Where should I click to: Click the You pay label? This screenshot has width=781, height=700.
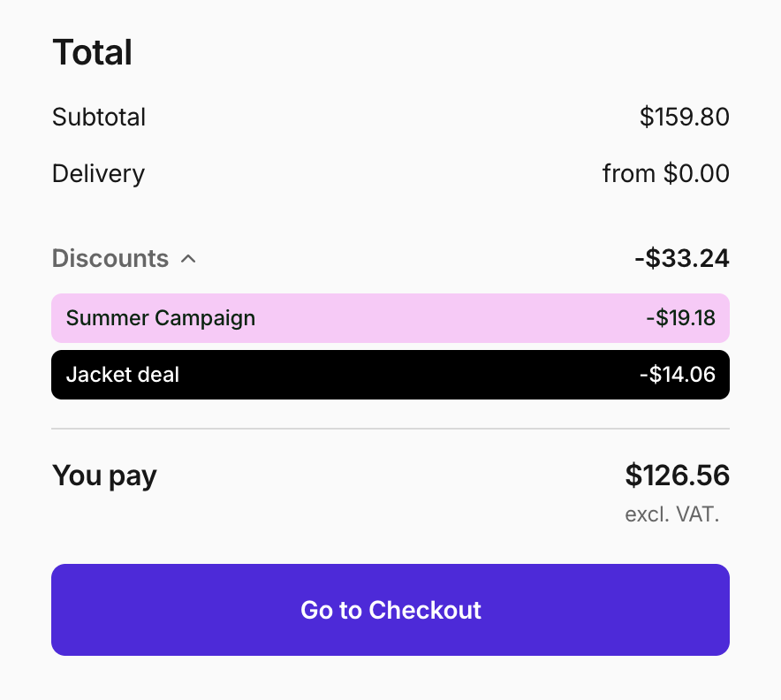(104, 476)
